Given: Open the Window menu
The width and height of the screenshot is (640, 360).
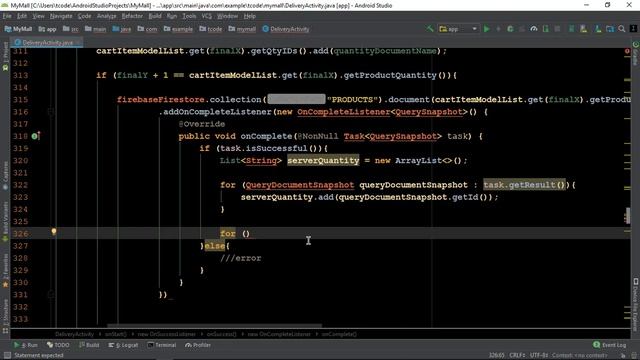Looking at the screenshot, I should click(227, 16).
